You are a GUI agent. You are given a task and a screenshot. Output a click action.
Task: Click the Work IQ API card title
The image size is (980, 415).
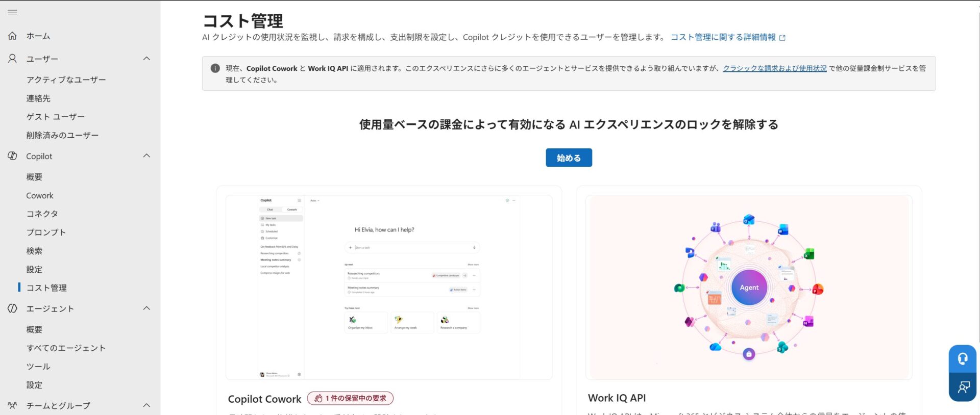[x=617, y=398]
